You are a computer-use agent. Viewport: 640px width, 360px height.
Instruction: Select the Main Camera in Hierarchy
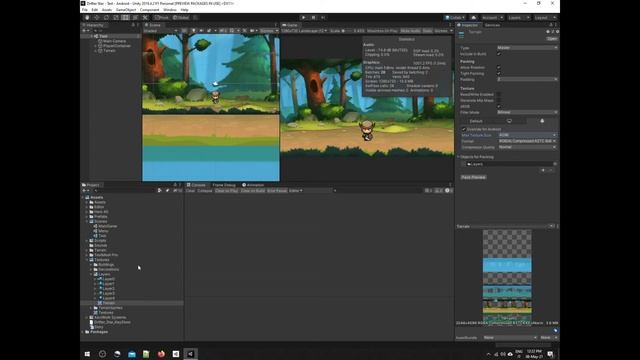114,41
